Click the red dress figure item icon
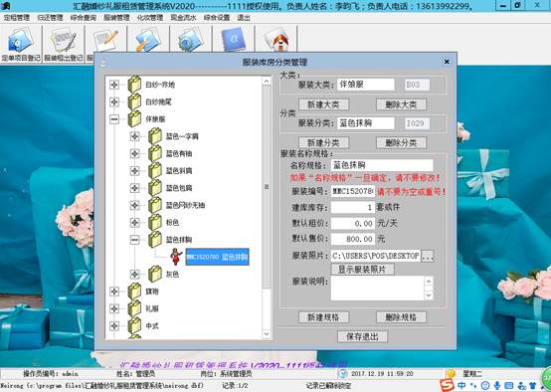 (176, 257)
